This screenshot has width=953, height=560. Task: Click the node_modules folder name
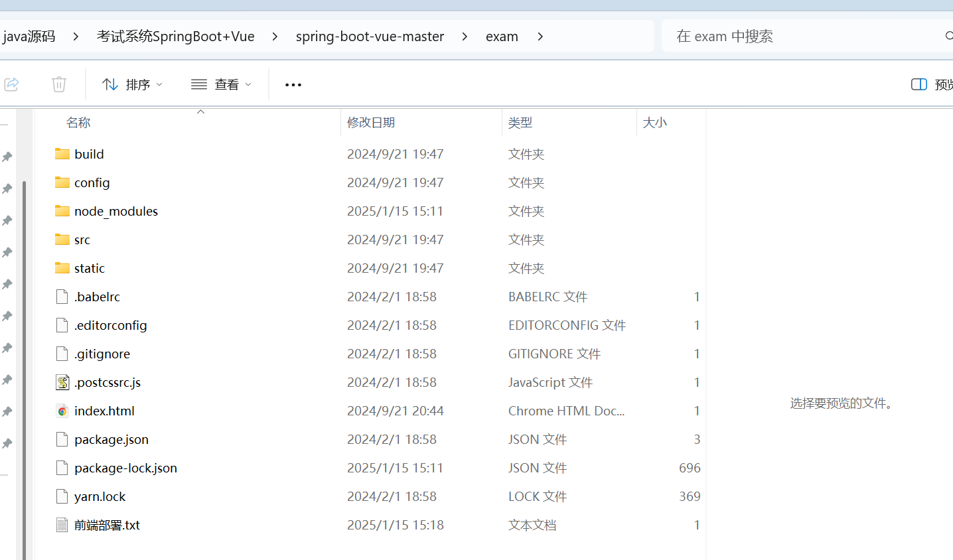point(116,211)
